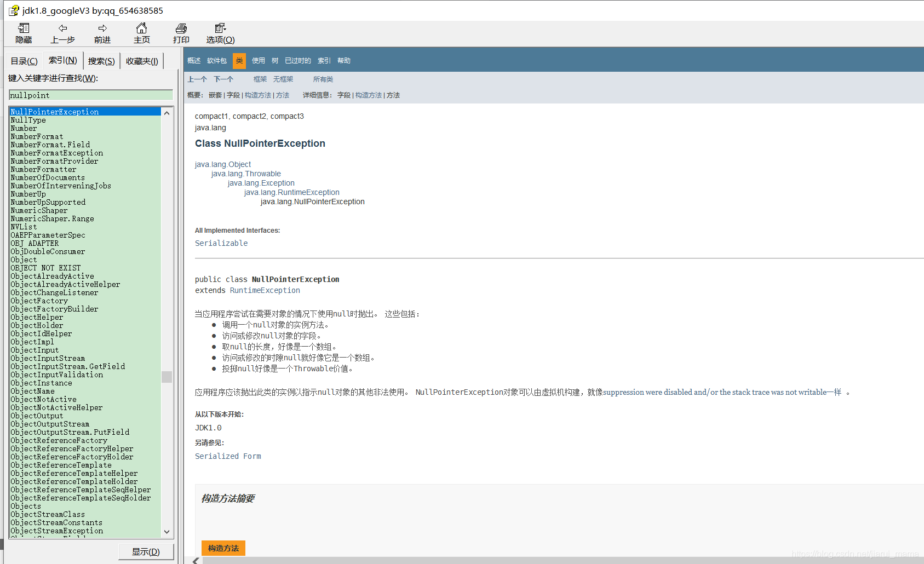Image resolution: width=924 pixels, height=564 pixels.
Task: Switch to the 搜索(S) search tab
Action: point(101,61)
